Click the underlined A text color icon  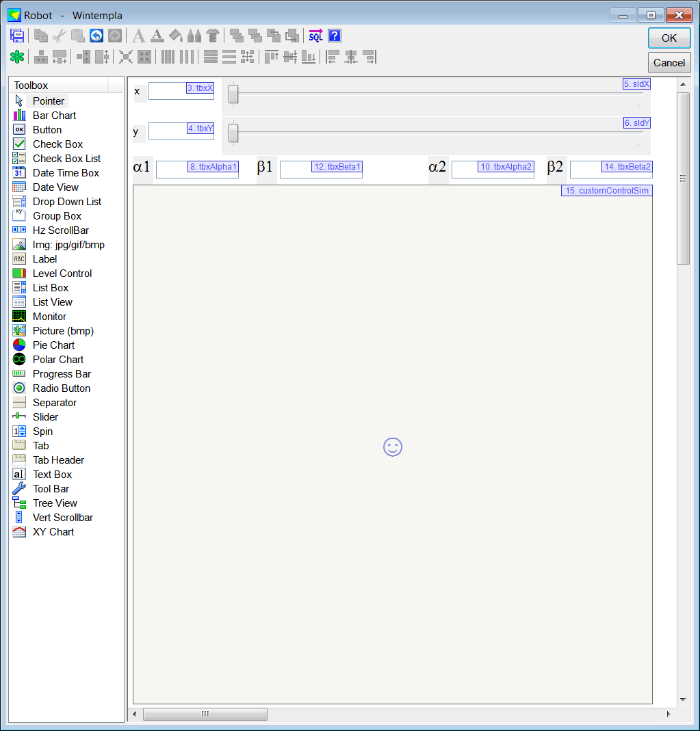pos(157,36)
